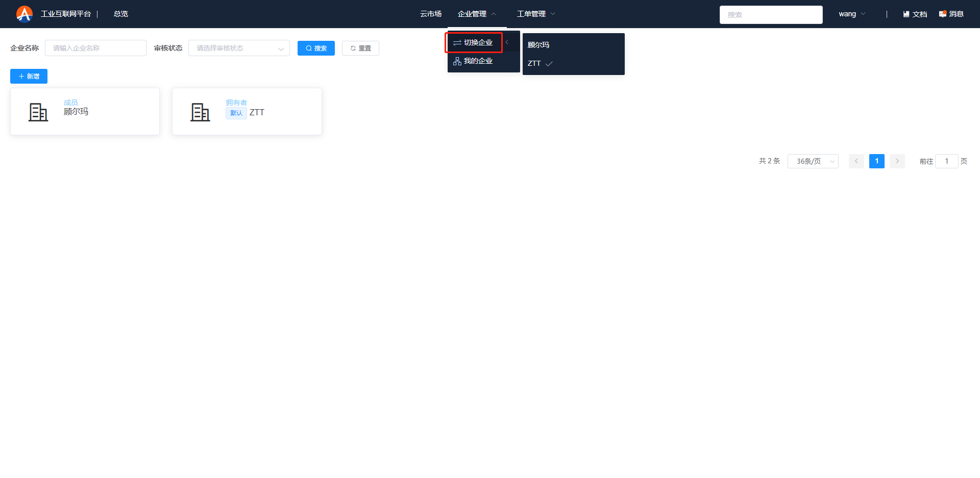Expand the 工单管理 navigation menu
The height and width of the screenshot is (478, 980).
(x=535, y=14)
